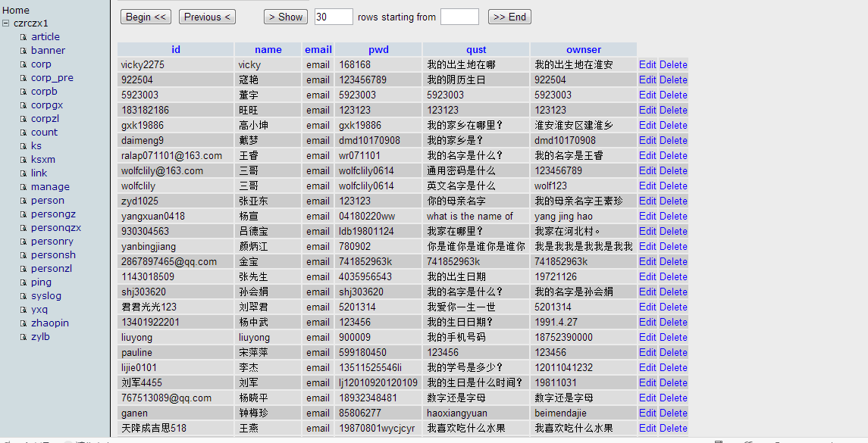Click the table icon beside person
This screenshot has height=443, width=868.
(x=24, y=201)
